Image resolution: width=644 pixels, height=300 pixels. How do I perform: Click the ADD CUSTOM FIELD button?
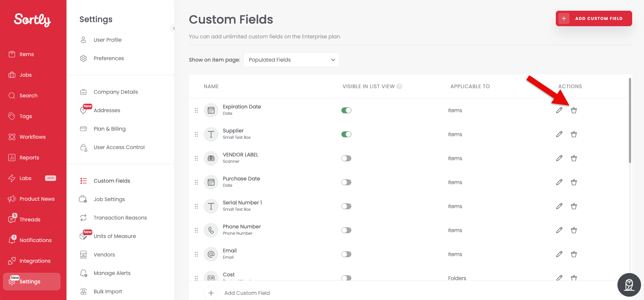[x=594, y=18]
